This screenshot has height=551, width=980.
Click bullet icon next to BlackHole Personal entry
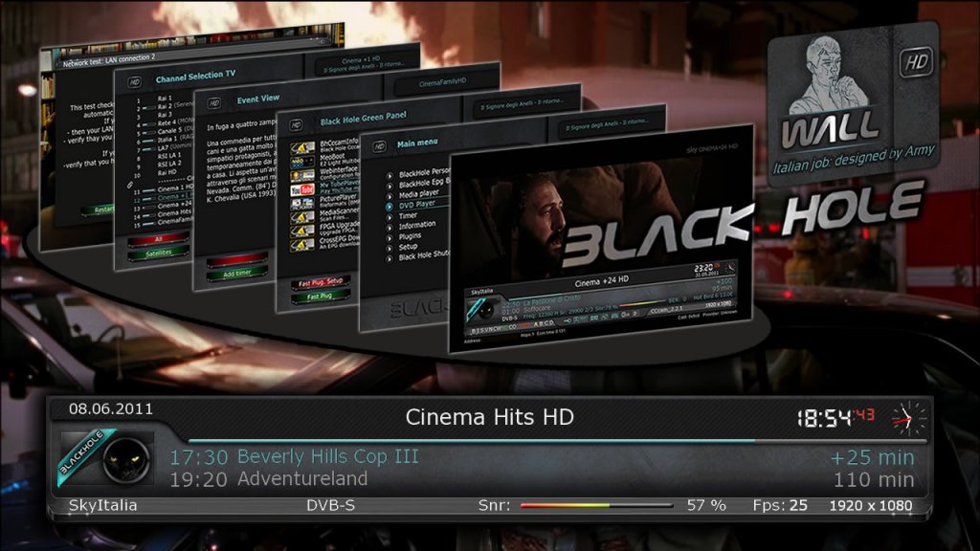(x=390, y=176)
